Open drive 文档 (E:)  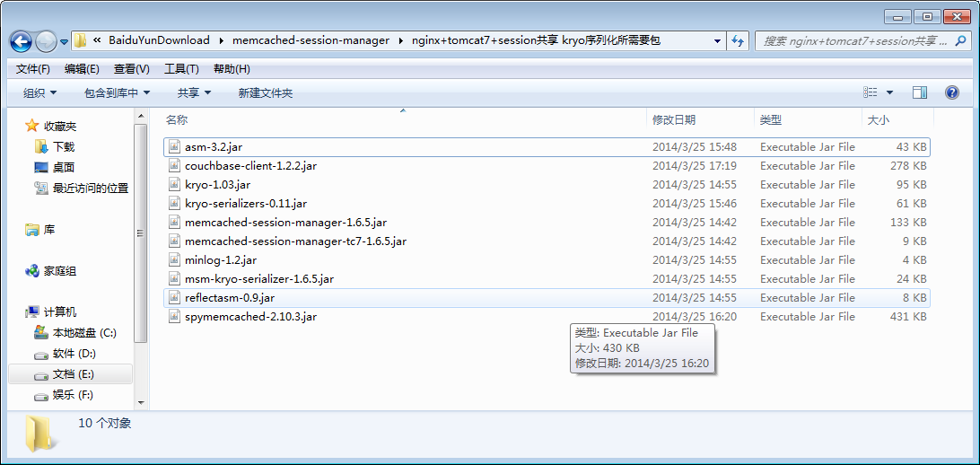coord(73,373)
